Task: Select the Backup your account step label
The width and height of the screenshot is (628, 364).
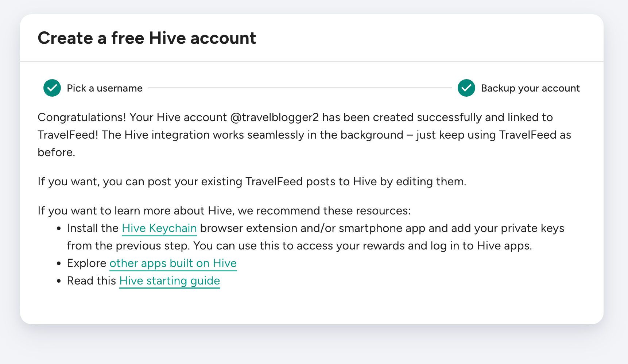Action: [530, 88]
